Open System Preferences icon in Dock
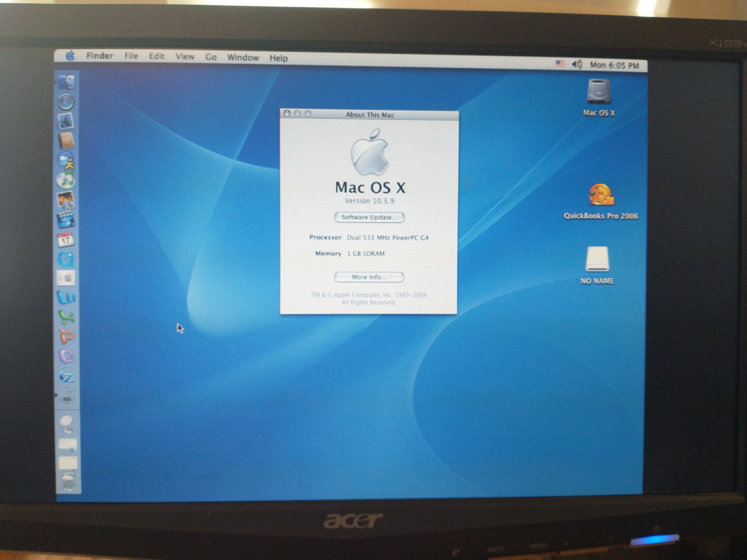The image size is (747, 560). tap(66, 278)
